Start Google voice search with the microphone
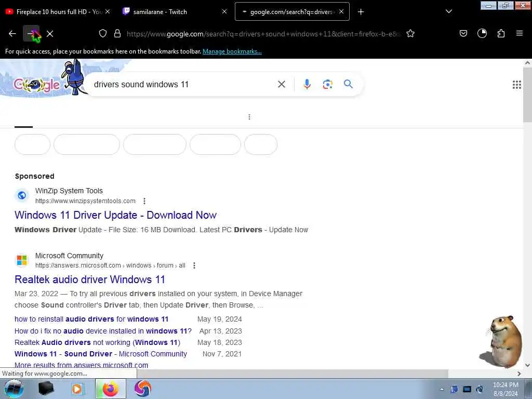Viewport: 532px width, 399px height. click(x=307, y=84)
